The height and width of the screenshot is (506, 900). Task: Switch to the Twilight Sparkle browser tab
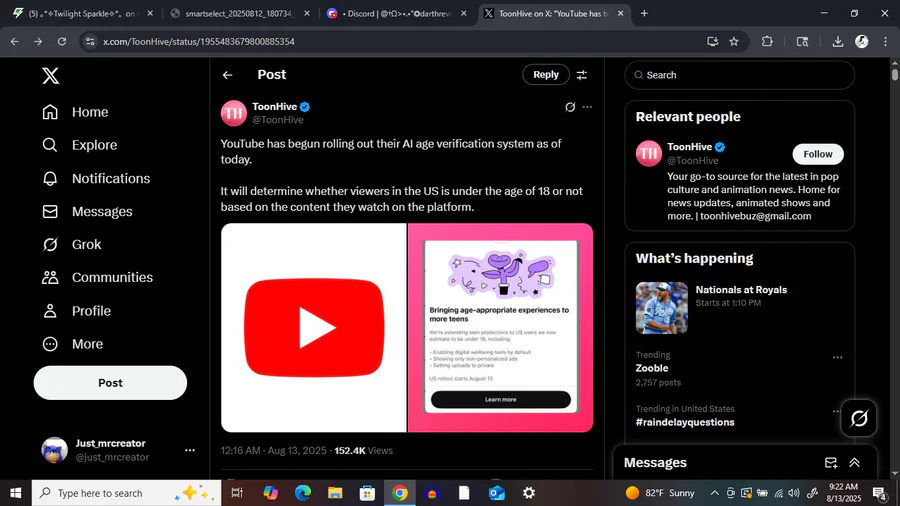tap(83, 13)
